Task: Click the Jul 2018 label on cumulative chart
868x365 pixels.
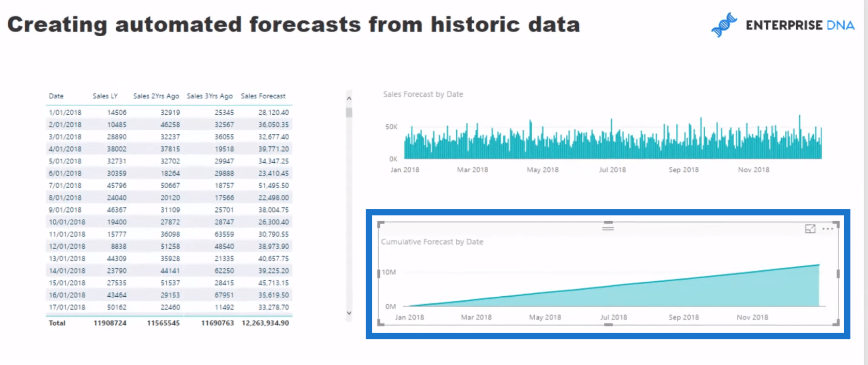Action: pos(613,317)
